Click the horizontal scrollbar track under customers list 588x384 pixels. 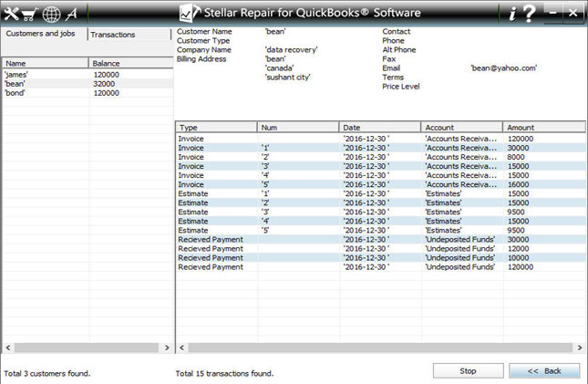pos(87,348)
